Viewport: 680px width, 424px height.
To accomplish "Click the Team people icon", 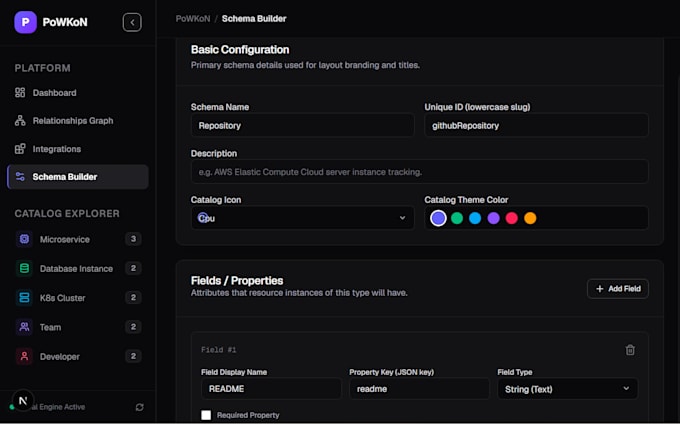I will [x=24, y=327].
